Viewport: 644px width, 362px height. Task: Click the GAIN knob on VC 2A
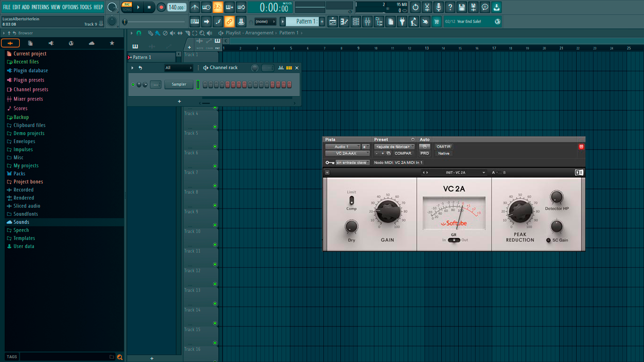387,211
